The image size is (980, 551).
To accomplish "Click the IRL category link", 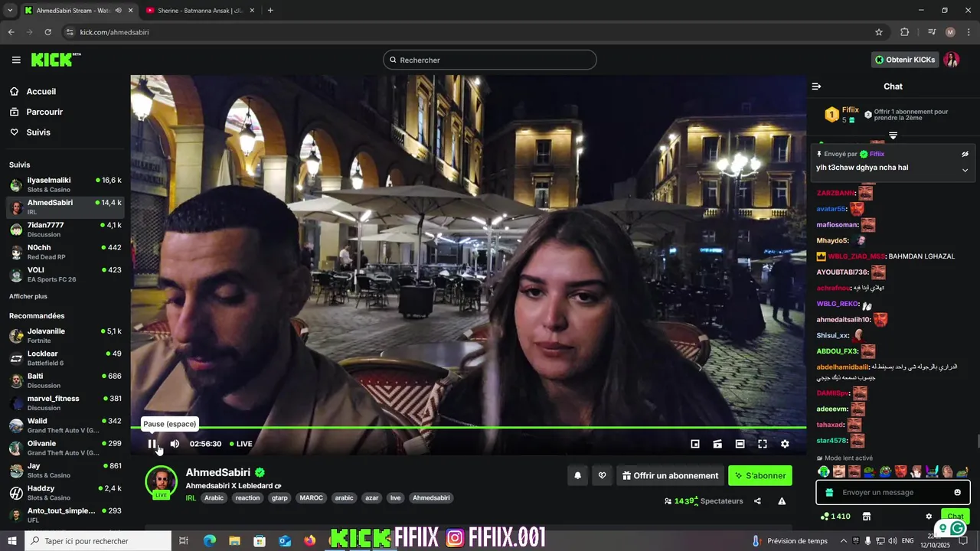I will click(191, 497).
